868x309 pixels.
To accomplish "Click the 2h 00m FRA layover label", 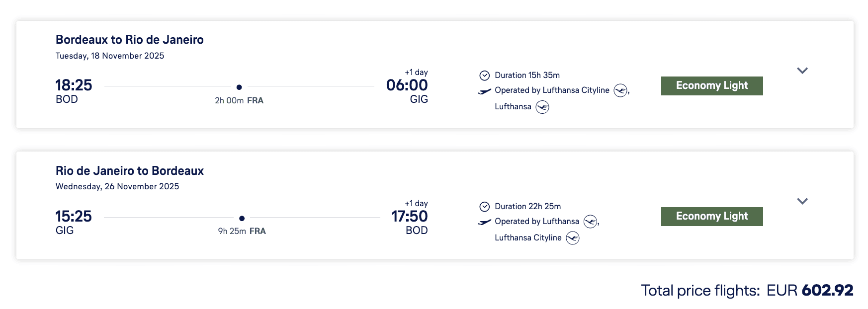I will [x=239, y=100].
